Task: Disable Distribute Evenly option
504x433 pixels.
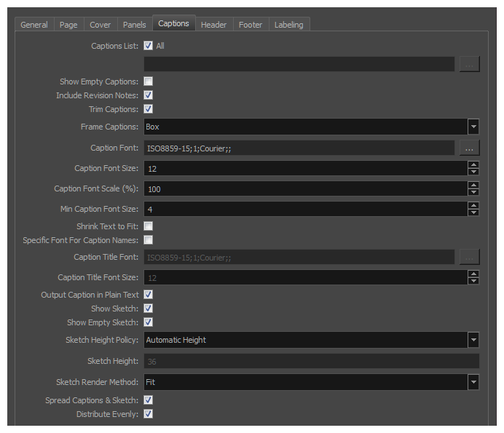Action: coord(148,414)
